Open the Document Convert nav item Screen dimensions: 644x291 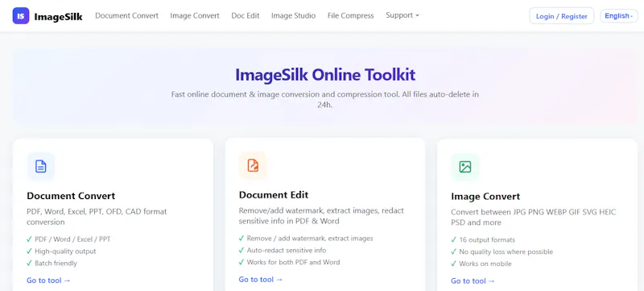click(x=126, y=15)
